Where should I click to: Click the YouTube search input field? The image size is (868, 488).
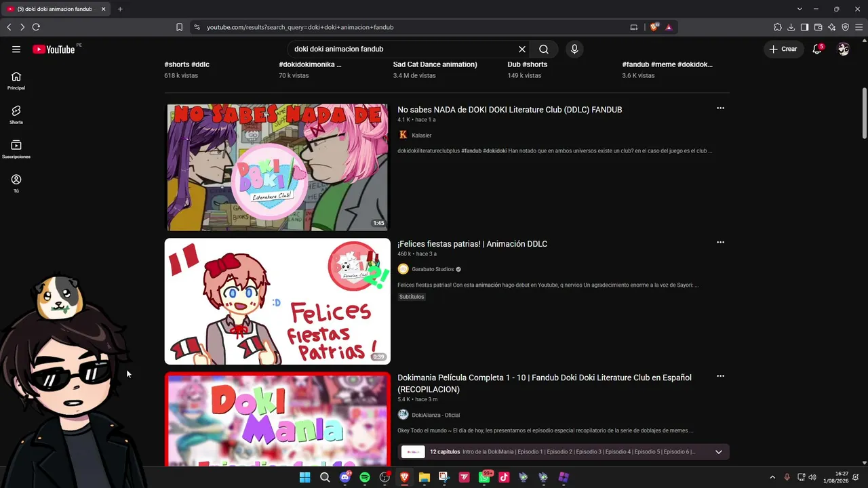pos(403,49)
